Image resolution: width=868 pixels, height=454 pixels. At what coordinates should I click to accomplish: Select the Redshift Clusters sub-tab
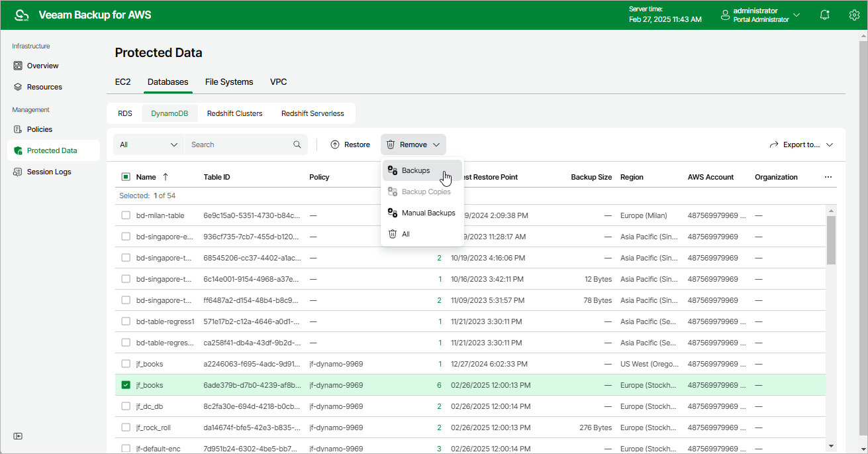coord(234,113)
